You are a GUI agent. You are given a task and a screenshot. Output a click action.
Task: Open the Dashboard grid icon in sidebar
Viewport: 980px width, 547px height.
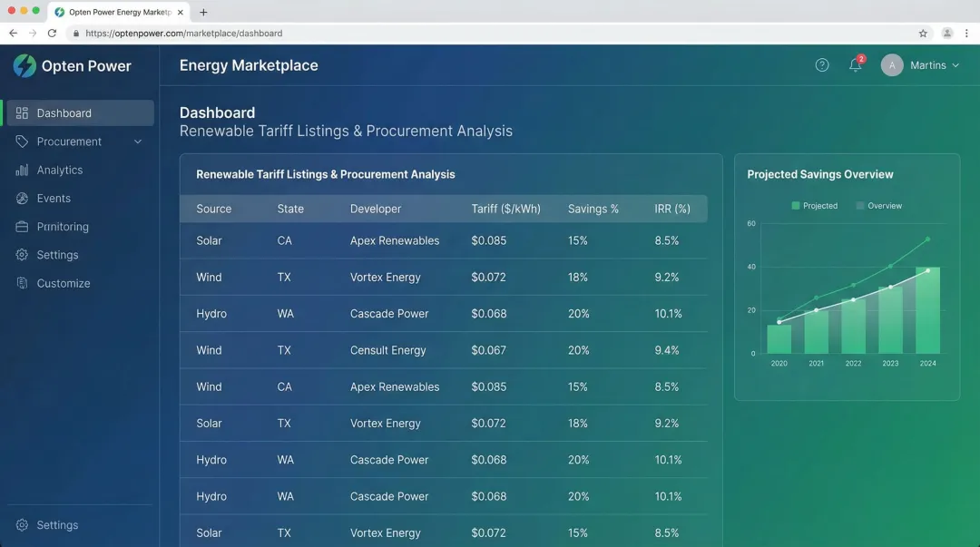tap(22, 112)
